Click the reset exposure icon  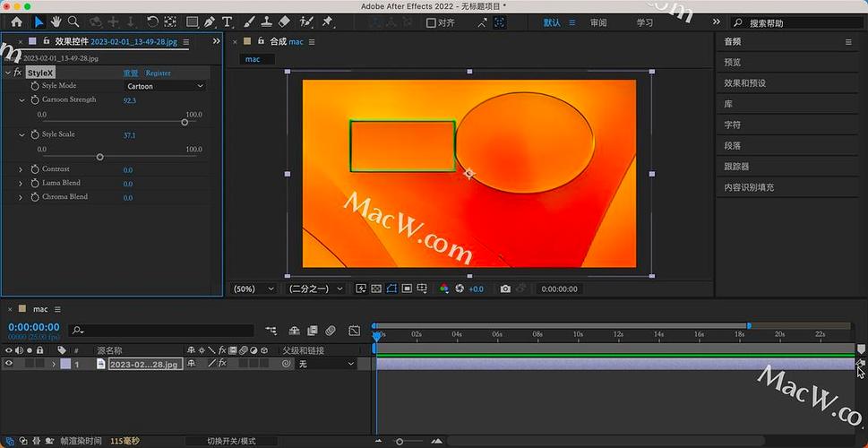click(460, 289)
